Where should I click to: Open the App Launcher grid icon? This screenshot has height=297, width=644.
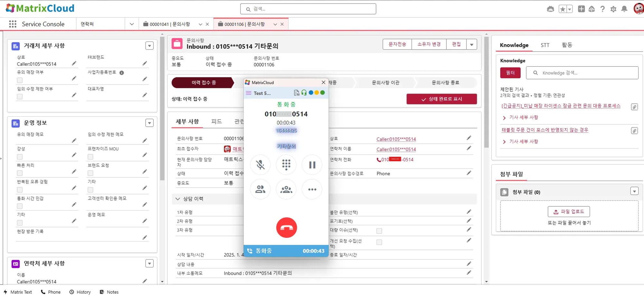pyautogui.click(x=13, y=24)
